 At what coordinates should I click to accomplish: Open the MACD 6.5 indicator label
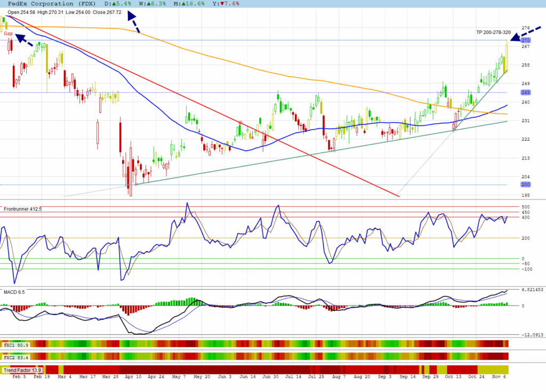point(14,292)
